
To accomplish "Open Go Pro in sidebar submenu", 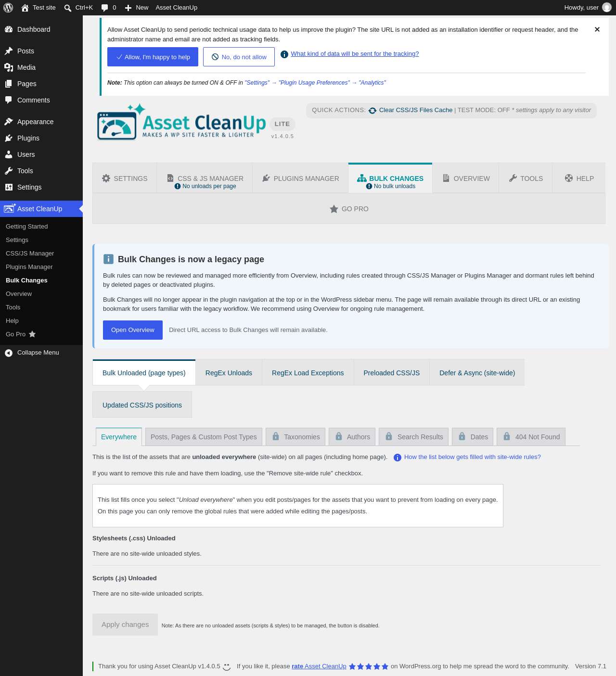I will tap(21, 334).
